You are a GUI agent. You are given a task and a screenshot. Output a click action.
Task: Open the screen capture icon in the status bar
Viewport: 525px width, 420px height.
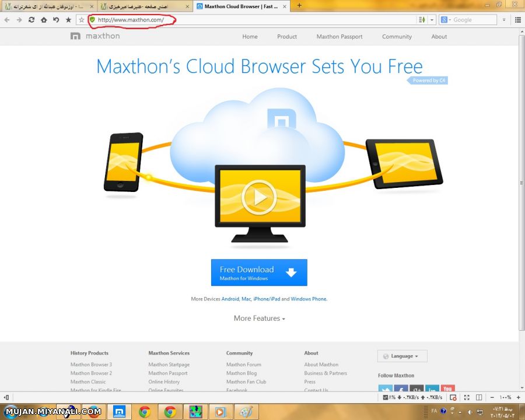(x=453, y=398)
